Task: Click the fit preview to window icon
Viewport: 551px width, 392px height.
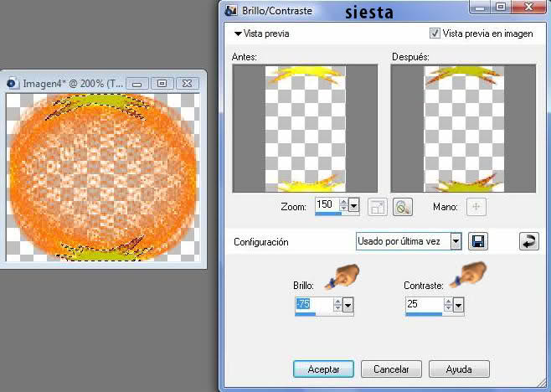Action: [x=378, y=207]
